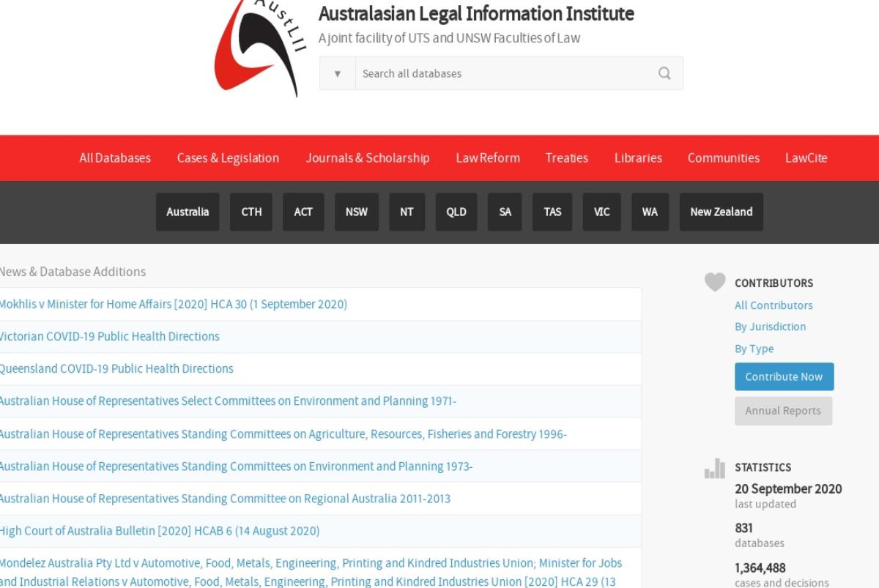The height and width of the screenshot is (588, 879).
Task: Select the WA jurisdiction button
Action: point(650,212)
